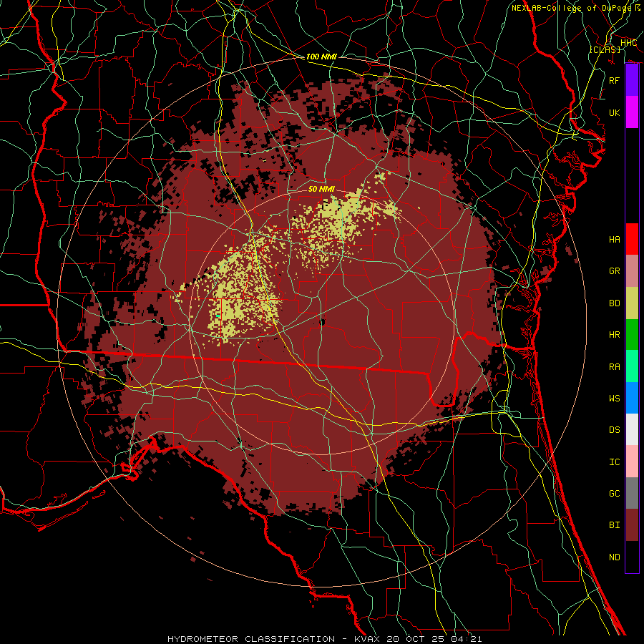Click the RF purple legend swatch
This screenshot has width=644, height=644.
point(632,80)
